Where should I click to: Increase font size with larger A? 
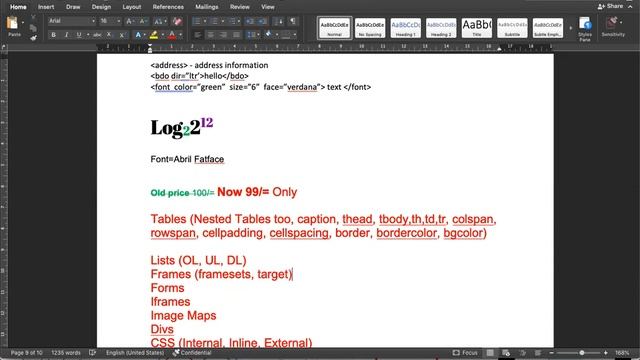pos(130,21)
